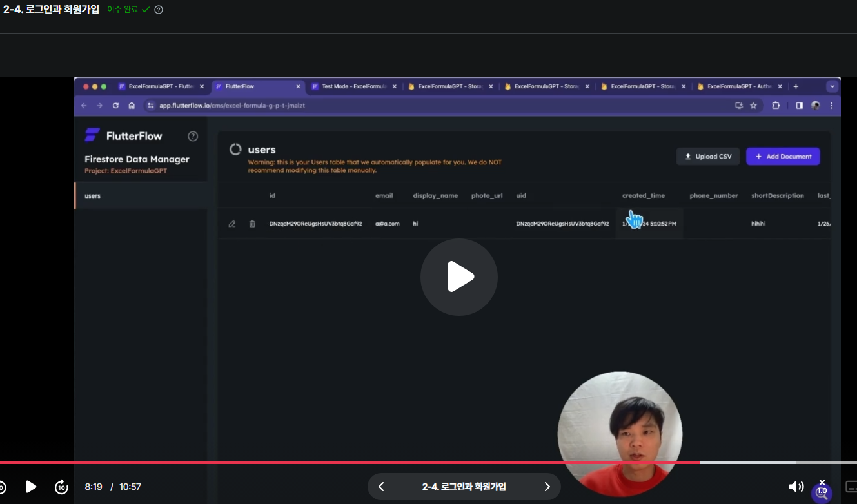
Task: Switch to the ExcelFormulaGPT - Authe tab
Action: (x=740, y=86)
